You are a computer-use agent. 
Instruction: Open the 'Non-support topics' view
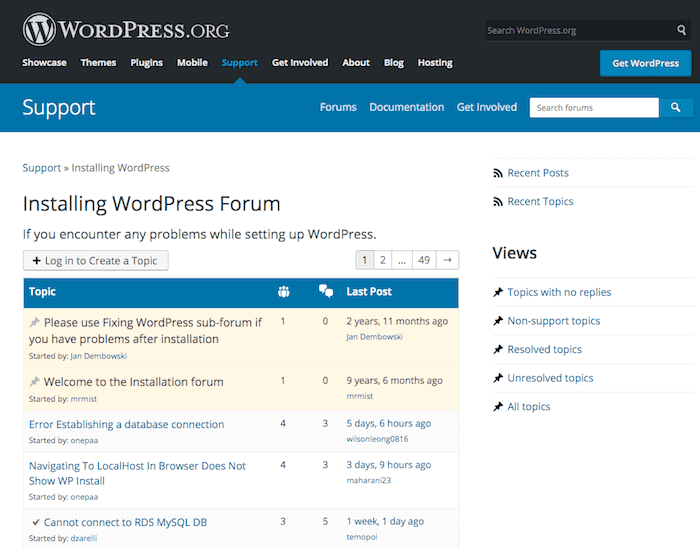pos(554,320)
